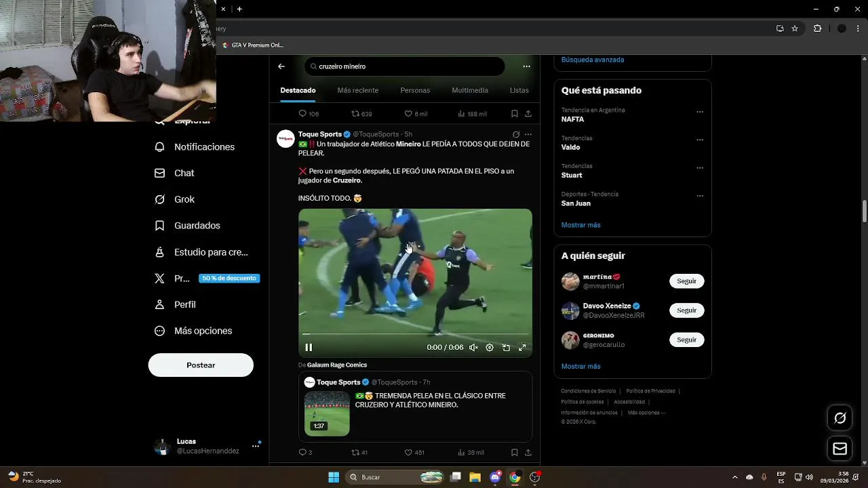Reply to post with 106 comments

(309, 114)
